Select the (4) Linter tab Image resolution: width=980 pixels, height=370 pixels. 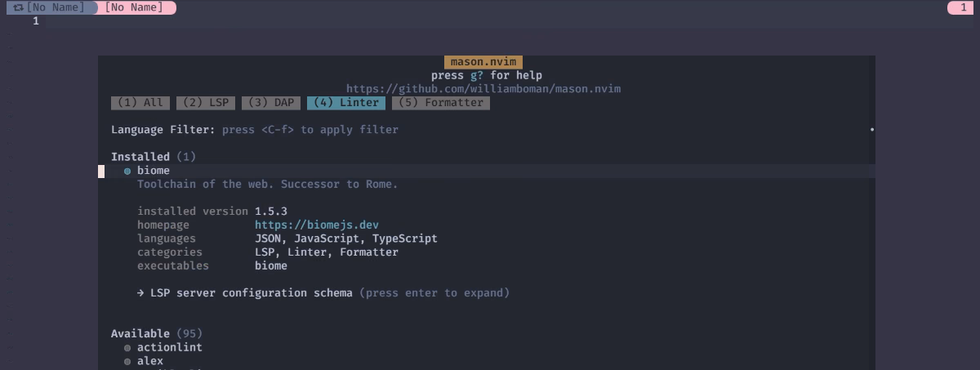click(346, 103)
